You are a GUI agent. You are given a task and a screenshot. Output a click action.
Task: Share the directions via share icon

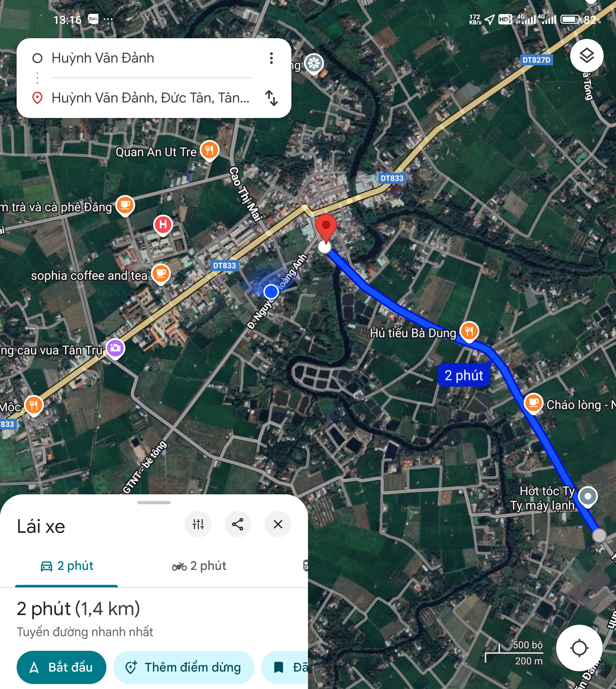238,524
